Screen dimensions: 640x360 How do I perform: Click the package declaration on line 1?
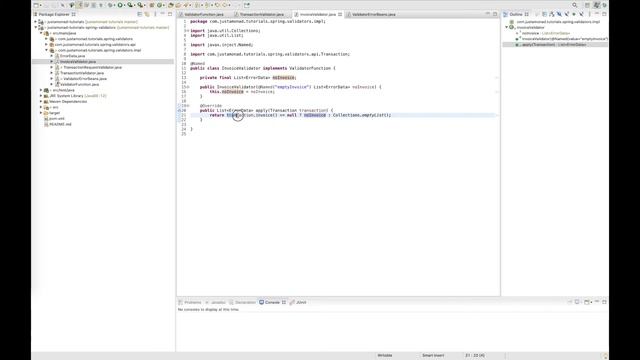pos(258,21)
